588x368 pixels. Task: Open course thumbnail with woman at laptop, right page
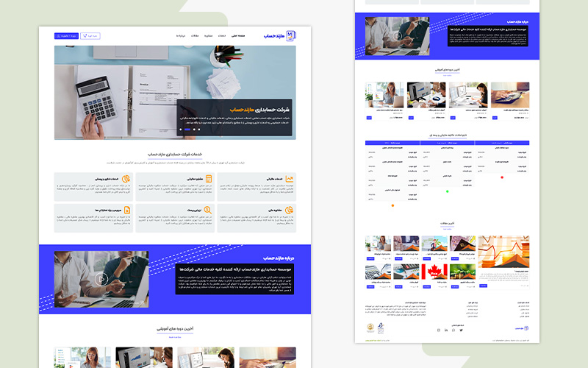[x=384, y=95]
